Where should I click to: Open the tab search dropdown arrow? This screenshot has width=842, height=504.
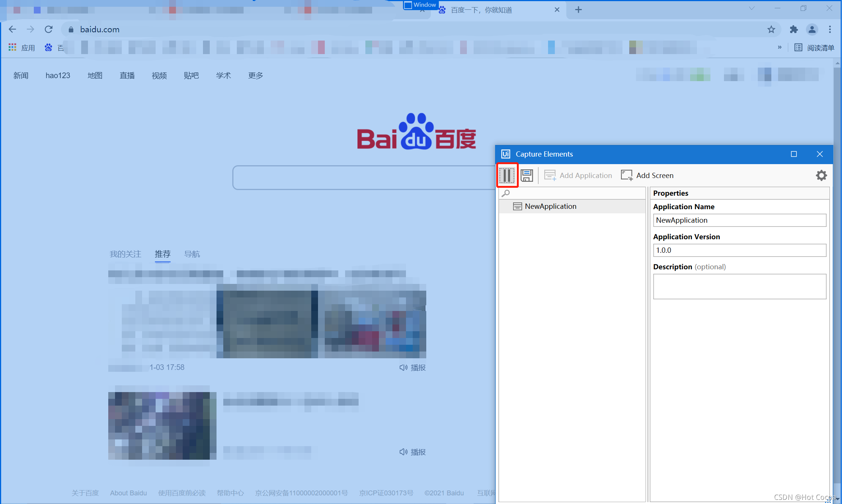[x=751, y=8]
